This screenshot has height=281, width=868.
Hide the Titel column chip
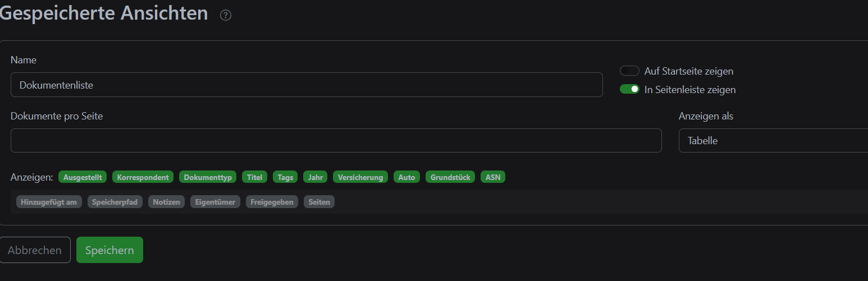[x=254, y=177]
